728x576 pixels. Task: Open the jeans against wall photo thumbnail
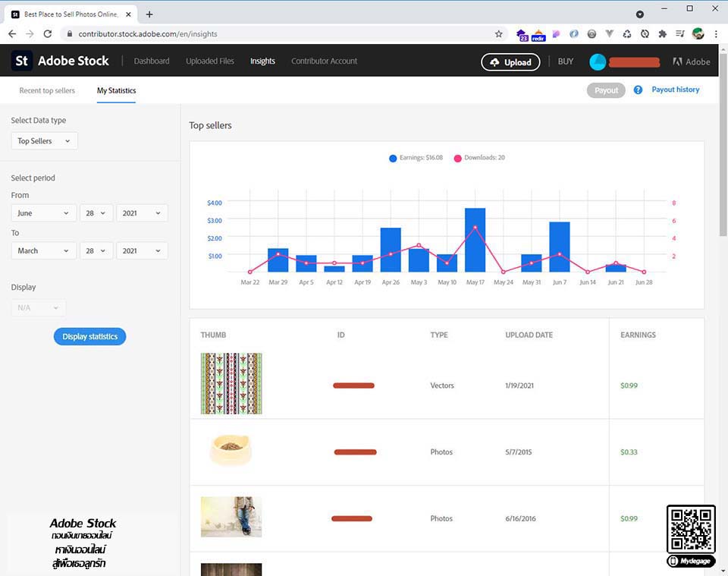tap(231, 517)
